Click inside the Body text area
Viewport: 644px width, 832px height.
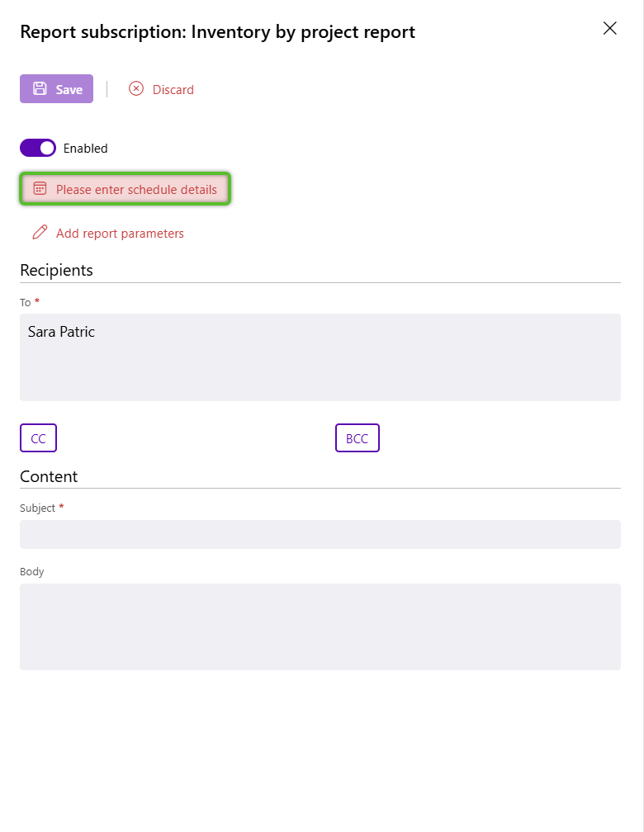pos(320,626)
